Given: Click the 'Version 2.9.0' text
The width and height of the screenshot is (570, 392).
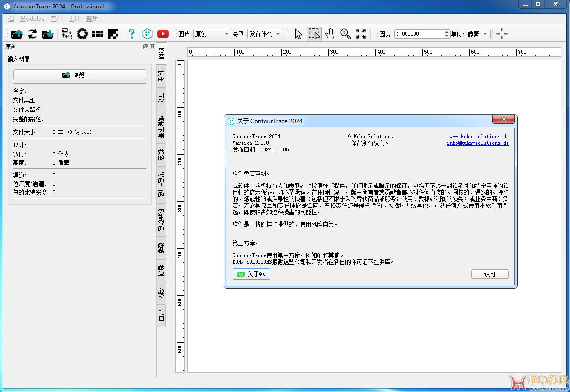Looking at the screenshot, I should pos(251,143).
